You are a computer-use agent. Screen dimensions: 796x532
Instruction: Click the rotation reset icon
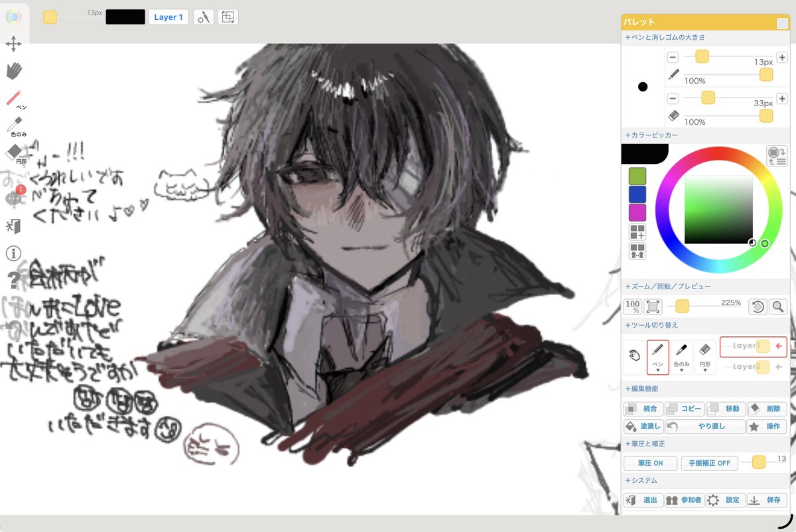click(758, 306)
